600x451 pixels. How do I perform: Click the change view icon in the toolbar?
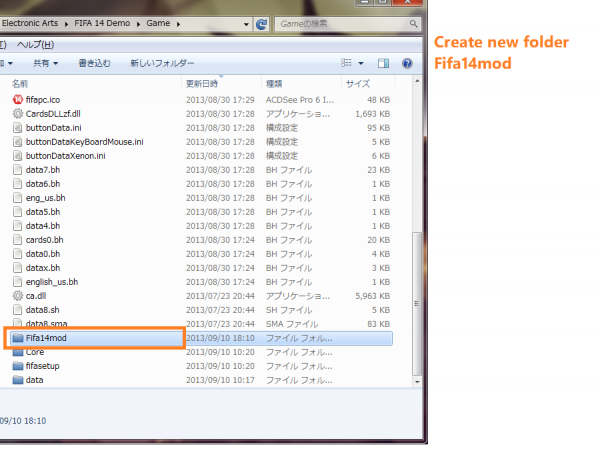click(346, 63)
